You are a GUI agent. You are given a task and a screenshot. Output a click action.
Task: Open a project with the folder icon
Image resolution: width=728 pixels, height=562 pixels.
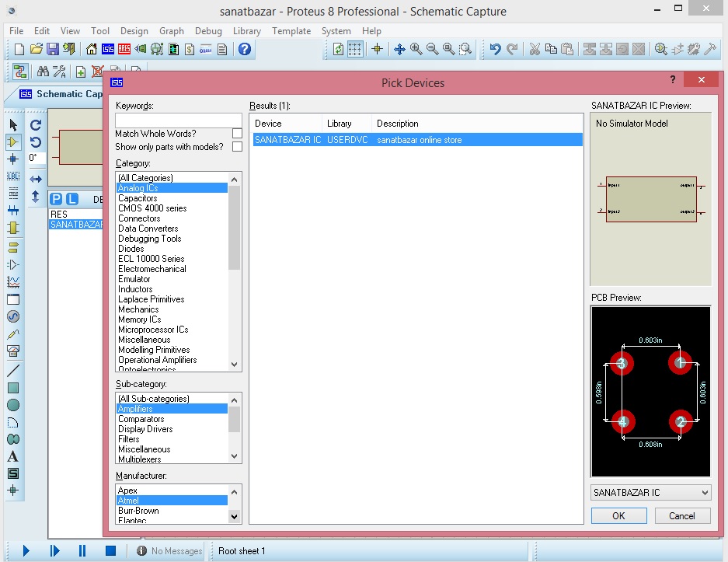pyautogui.click(x=37, y=49)
